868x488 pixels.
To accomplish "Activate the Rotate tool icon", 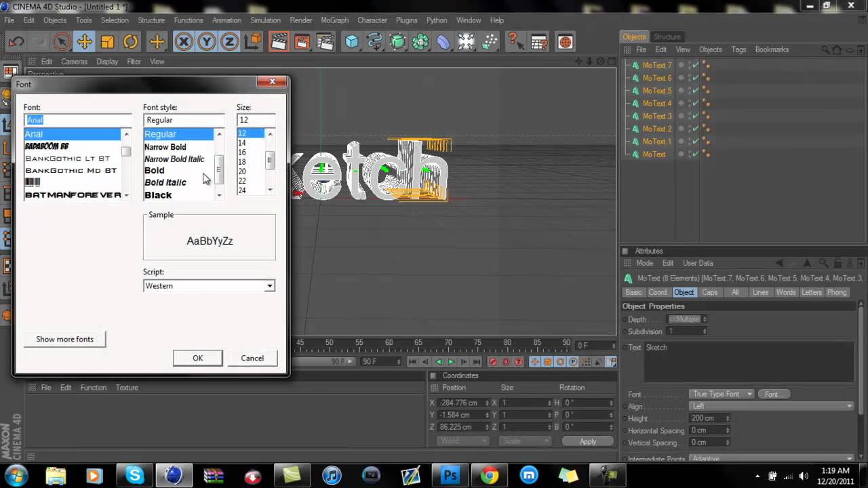I will (130, 42).
